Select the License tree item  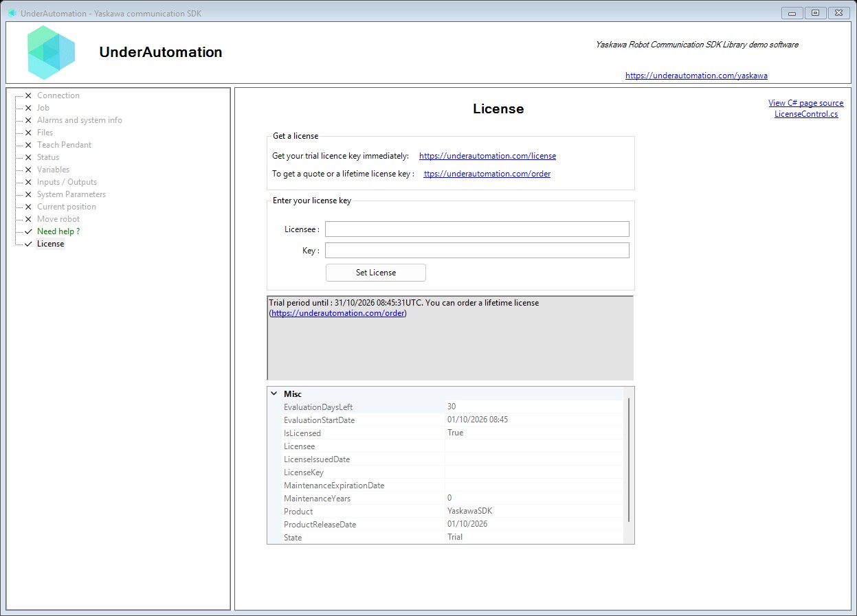tap(50, 244)
